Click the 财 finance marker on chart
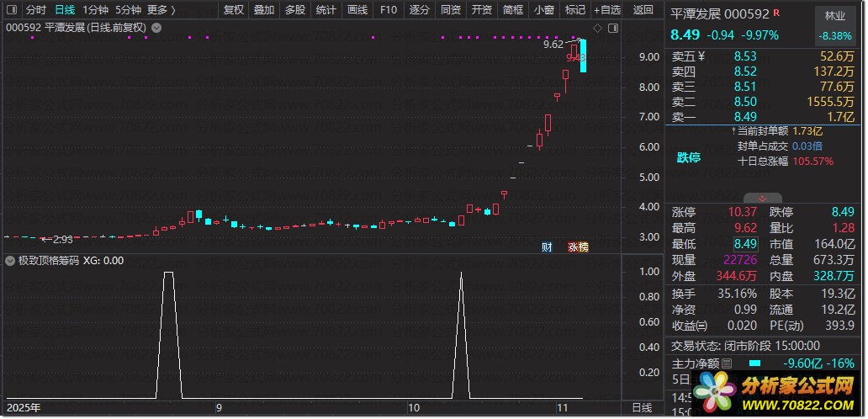 (547, 247)
